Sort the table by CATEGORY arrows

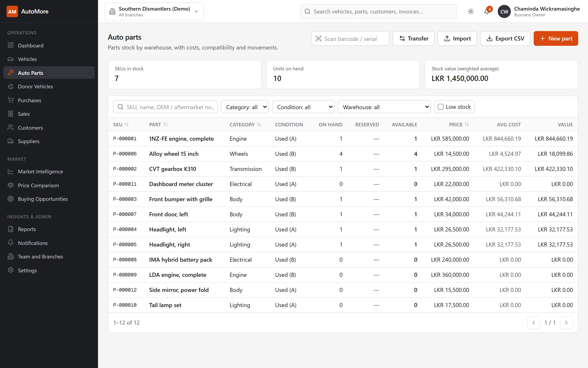[259, 124]
